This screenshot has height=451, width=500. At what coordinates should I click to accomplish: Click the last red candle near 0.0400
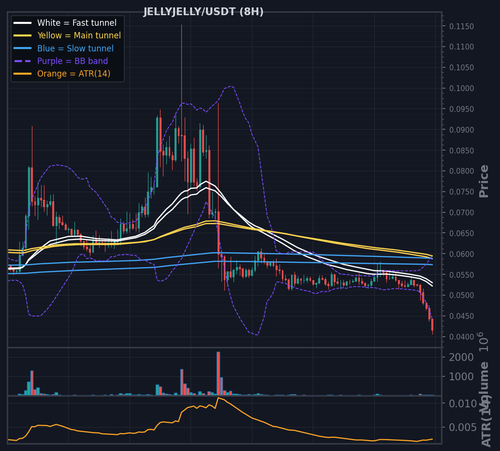(x=432, y=326)
